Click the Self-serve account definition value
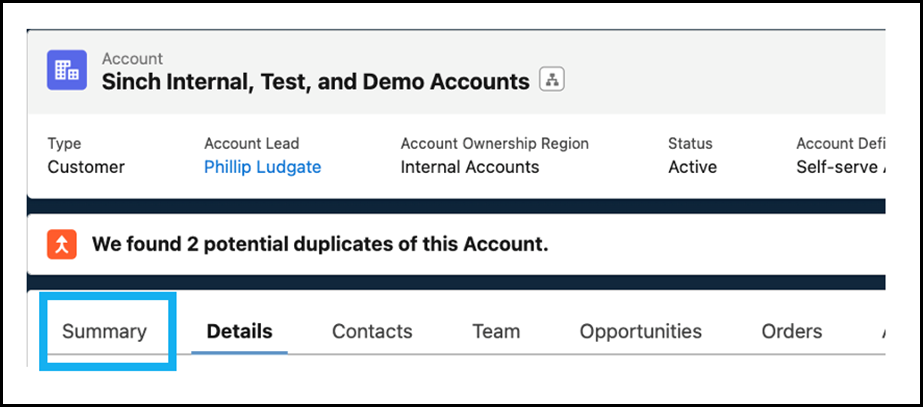 [x=841, y=167]
